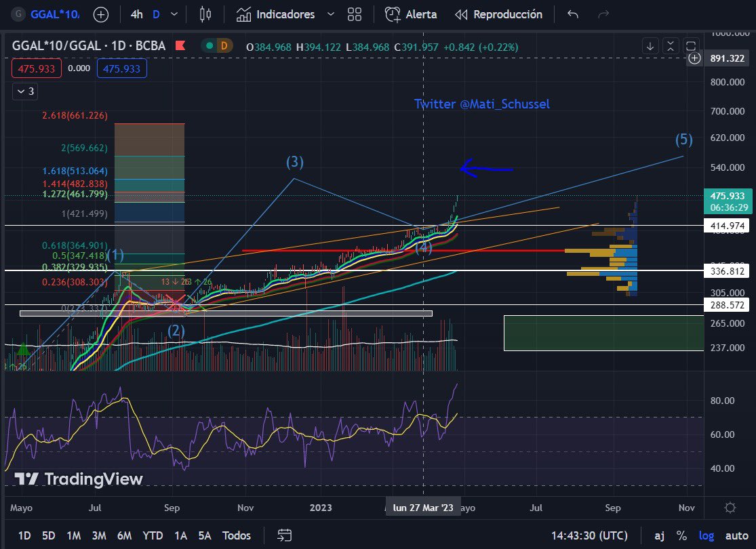
Task: Select the 2.618(661.226) Fibonacci level
Action: click(x=75, y=115)
